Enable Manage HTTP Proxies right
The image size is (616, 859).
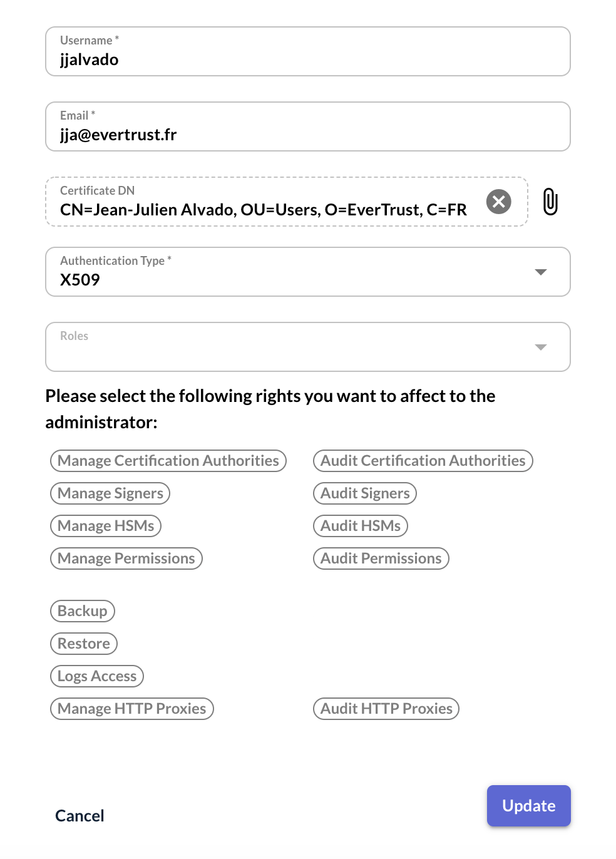point(131,708)
